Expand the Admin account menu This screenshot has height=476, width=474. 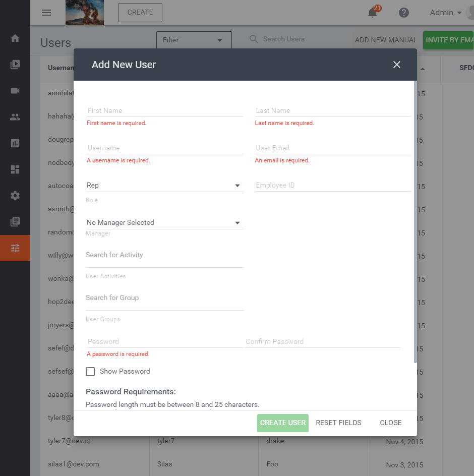(x=446, y=13)
